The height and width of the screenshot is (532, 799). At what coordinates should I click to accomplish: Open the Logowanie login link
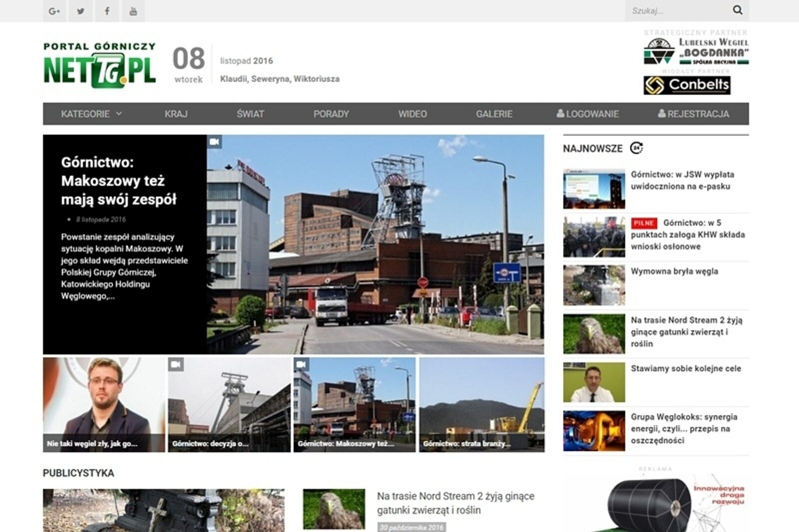tap(588, 114)
